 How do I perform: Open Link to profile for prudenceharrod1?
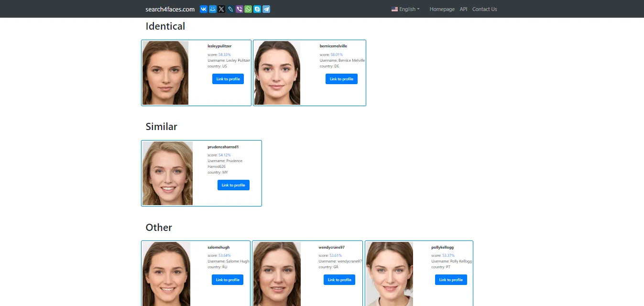[233, 185]
